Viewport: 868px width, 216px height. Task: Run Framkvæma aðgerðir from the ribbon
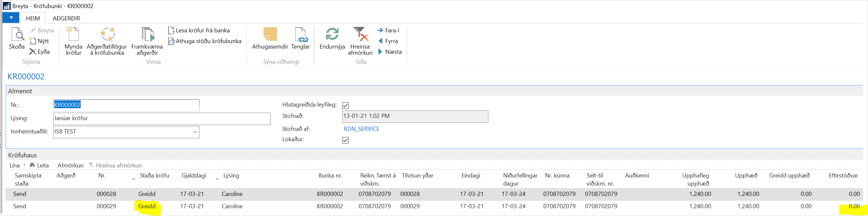click(x=147, y=35)
